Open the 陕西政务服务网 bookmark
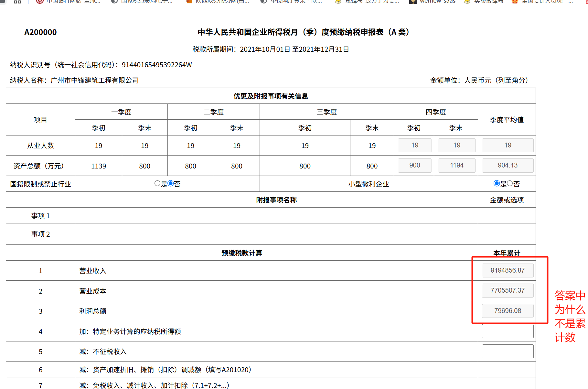This screenshot has height=389, width=588. click(218, 2)
